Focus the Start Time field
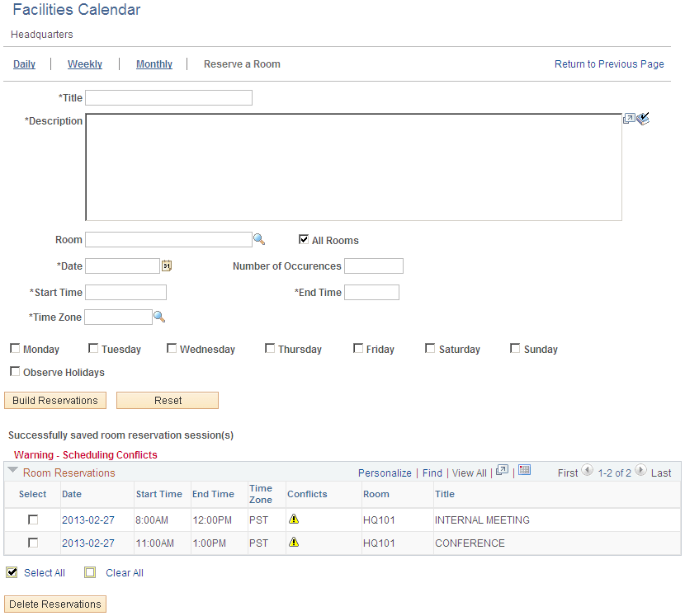685x616 pixels. pos(125,292)
